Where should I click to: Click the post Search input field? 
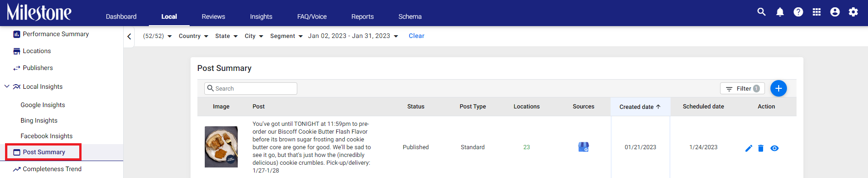(x=251, y=88)
